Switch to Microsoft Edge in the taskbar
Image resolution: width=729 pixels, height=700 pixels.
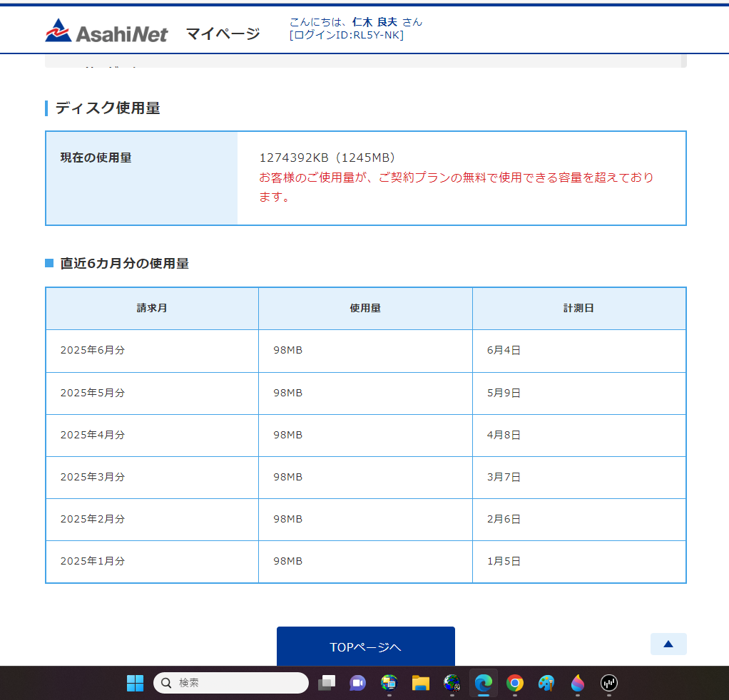483,683
